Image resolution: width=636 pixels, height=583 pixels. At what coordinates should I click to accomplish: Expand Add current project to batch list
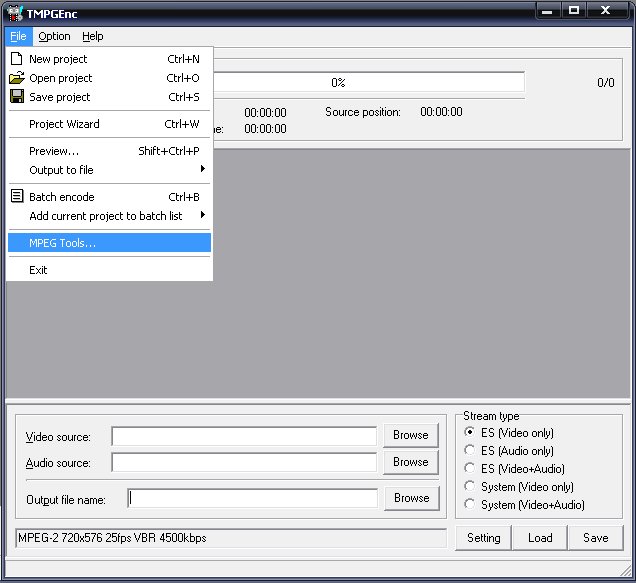coord(110,216)
